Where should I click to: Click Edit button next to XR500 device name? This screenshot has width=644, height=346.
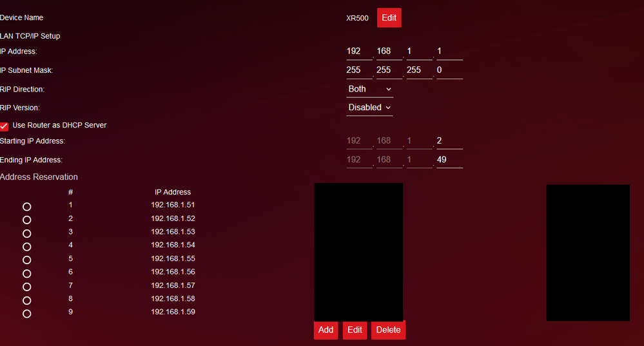click(389, 17)
